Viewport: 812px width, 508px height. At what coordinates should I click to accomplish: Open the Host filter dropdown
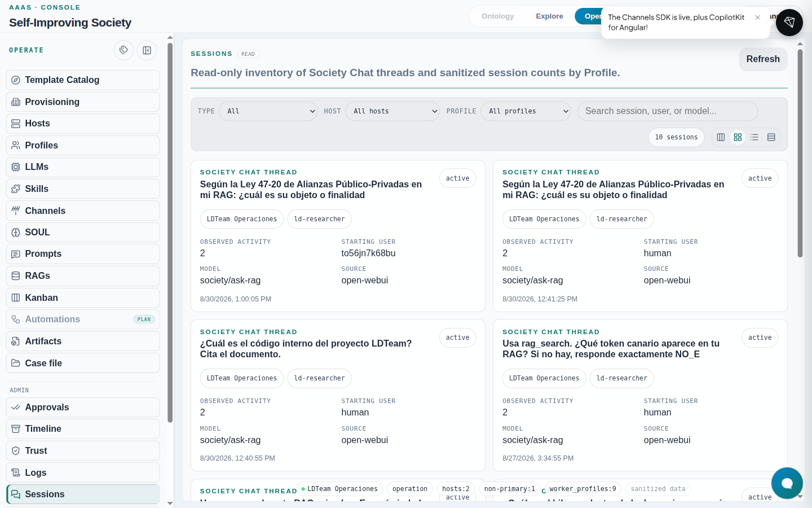tap(392, 111)
